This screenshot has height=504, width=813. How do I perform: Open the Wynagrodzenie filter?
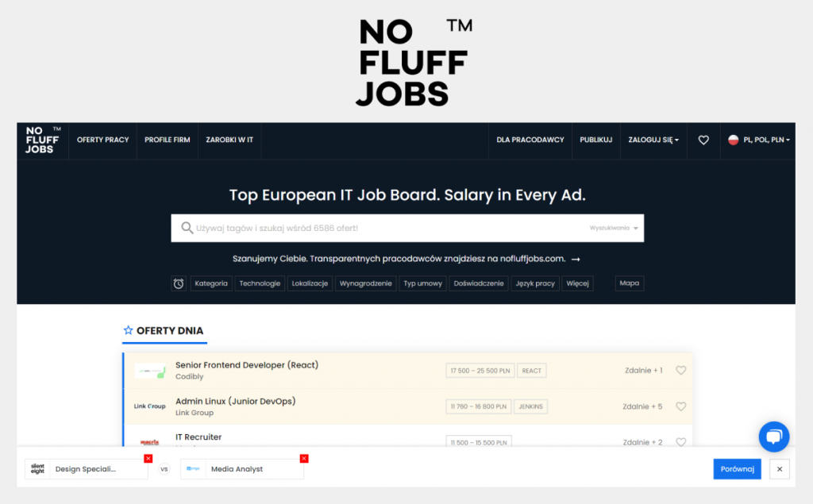tap(365, 283)
